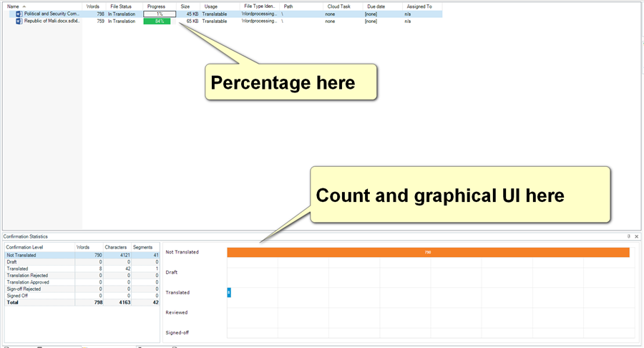Select the Not Translated row in statistics table
644x348 pixels.
point(82,255)
